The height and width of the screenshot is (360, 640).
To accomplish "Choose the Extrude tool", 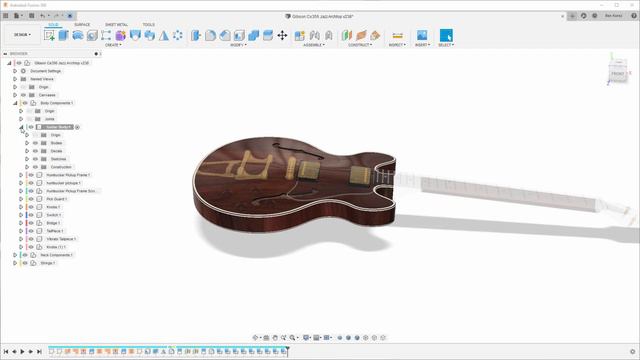I will point(63,36).
